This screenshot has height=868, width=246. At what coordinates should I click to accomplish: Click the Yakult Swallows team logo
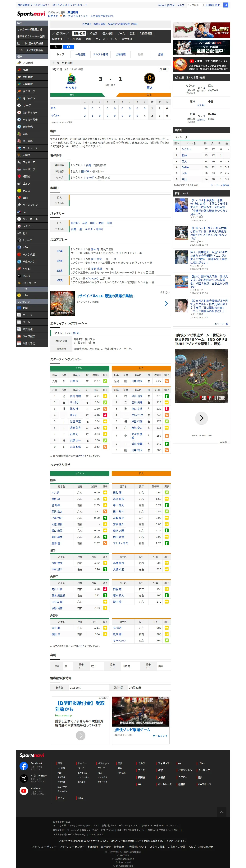[71, 79]
